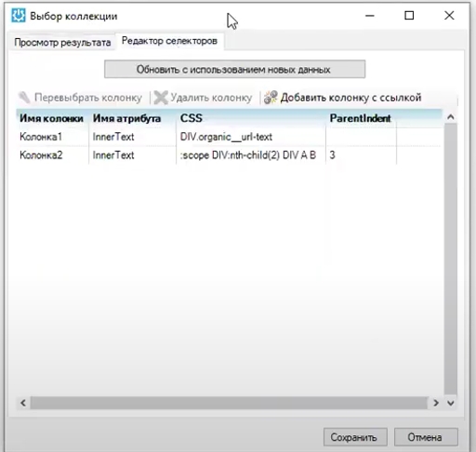The image size is (476, 452).
Task: Click the ParentIndent value 3 cell
Action: point(361,154)
